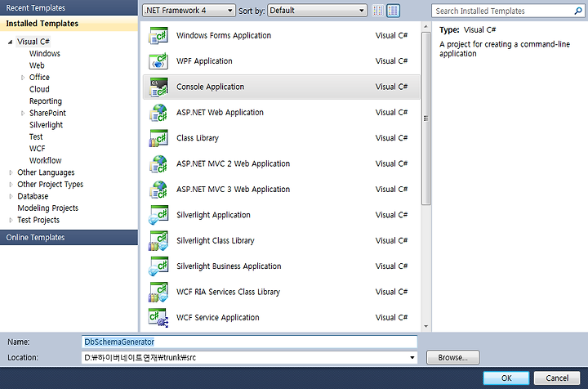
Task: Select the Windows category in tree
Action: tap(45, 54)
